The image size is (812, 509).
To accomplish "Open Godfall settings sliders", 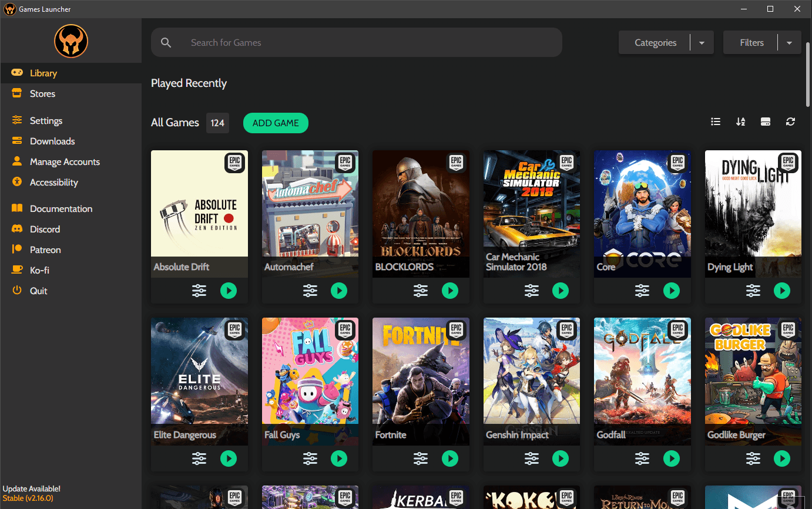I will (642, 459).
